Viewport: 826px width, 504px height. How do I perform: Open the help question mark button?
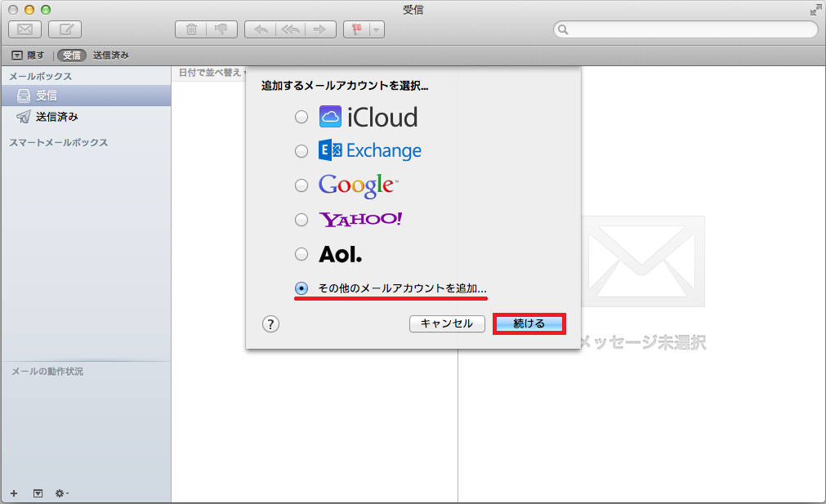coord(271,324)
